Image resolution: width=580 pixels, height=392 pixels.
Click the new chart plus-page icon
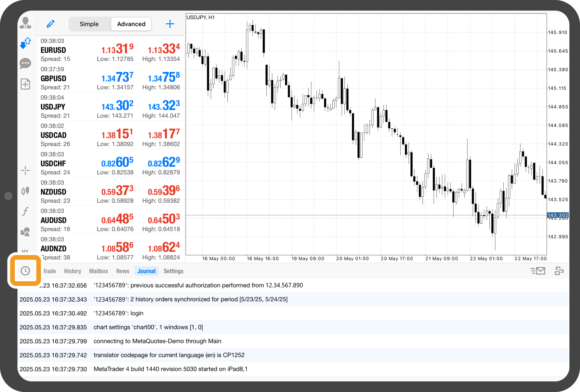tap(25, 84)
